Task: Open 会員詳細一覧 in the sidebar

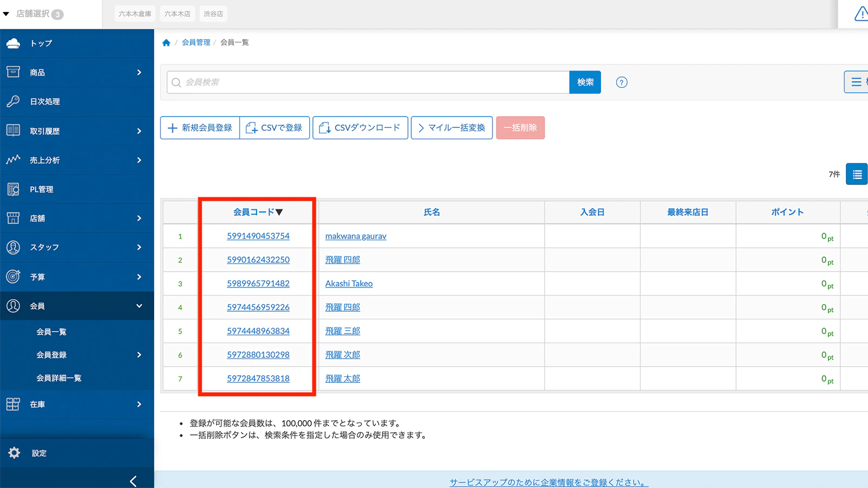Action: pos(59,378)
